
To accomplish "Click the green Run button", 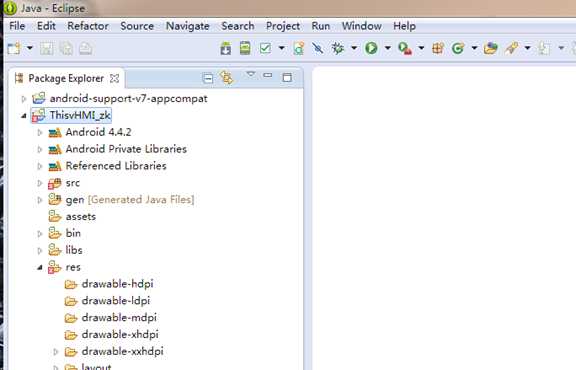I will 371,48.
